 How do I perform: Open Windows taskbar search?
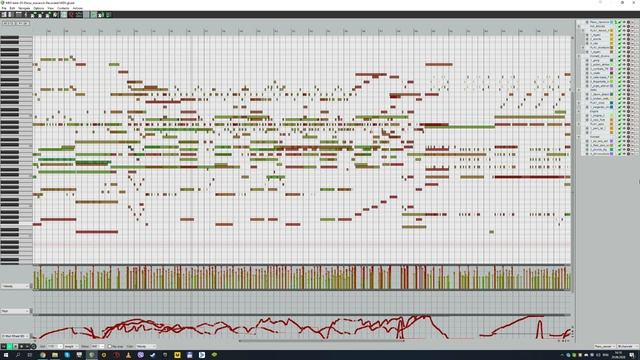18,355
